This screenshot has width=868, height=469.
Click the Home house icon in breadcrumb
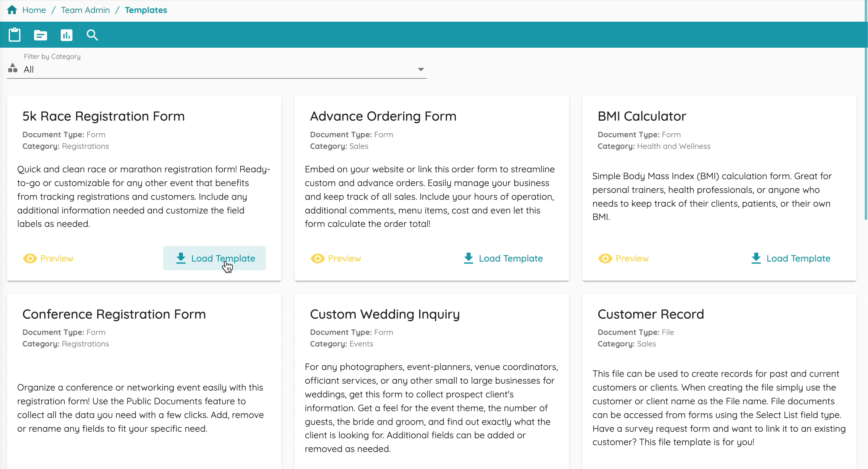click(12, 10)
